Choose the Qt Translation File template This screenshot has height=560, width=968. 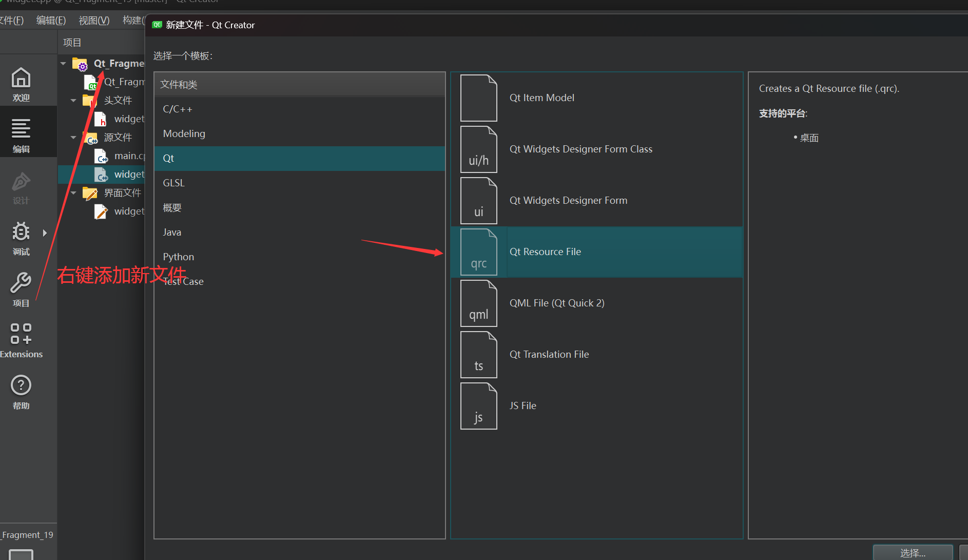597,355
